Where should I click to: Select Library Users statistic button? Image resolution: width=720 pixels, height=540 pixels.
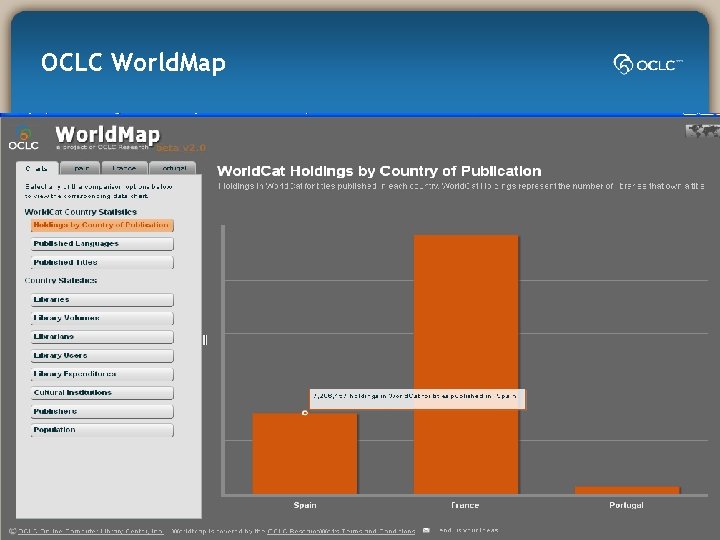tap(102, 356)
